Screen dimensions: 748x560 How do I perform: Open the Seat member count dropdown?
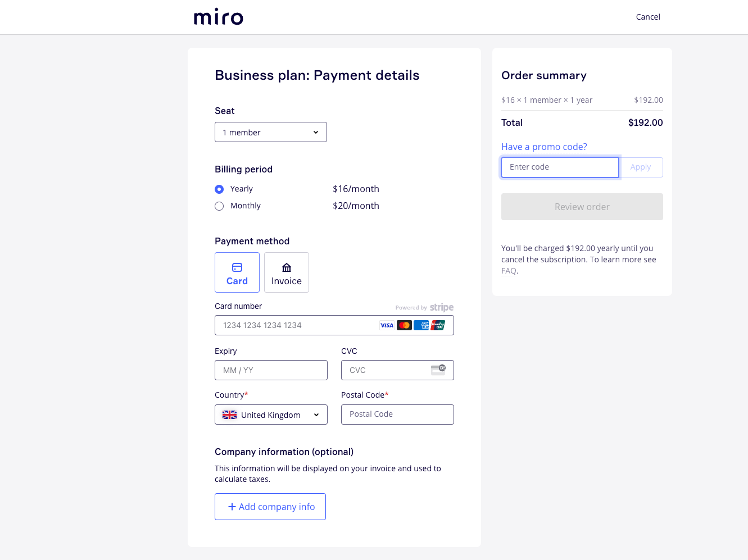[271, 132]
